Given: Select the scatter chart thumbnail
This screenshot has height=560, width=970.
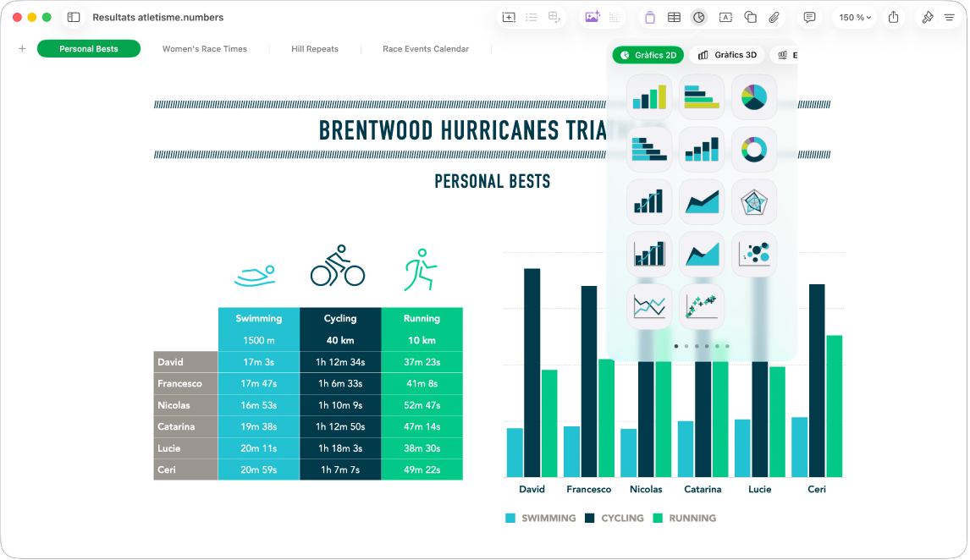Looking at the screenshot, I should 702,306.
